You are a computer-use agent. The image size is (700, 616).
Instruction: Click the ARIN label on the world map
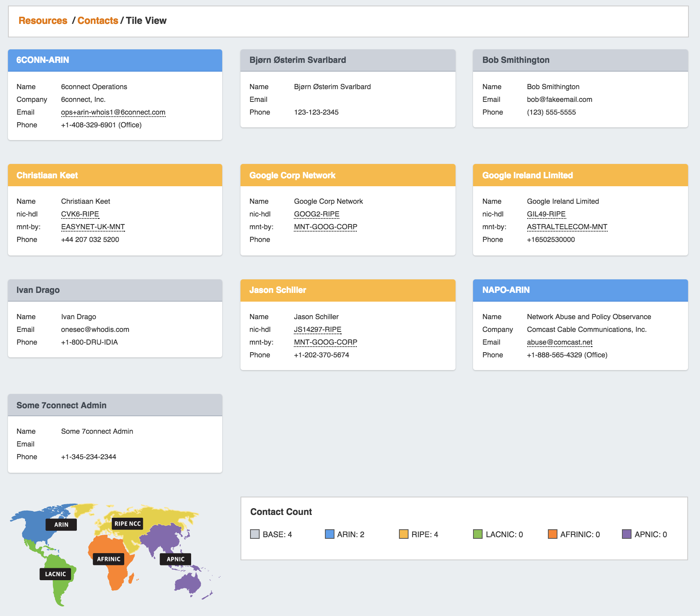[x=61, y=524]
